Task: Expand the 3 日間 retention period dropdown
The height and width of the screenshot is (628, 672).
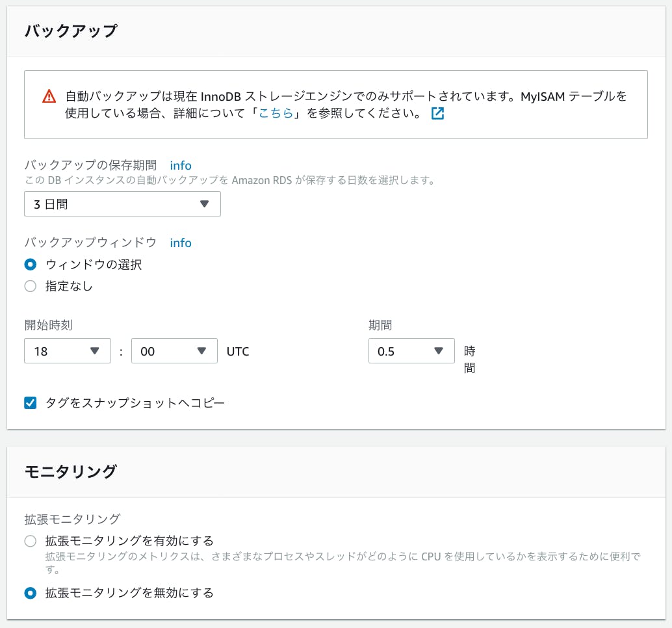Action: (122, 204)
